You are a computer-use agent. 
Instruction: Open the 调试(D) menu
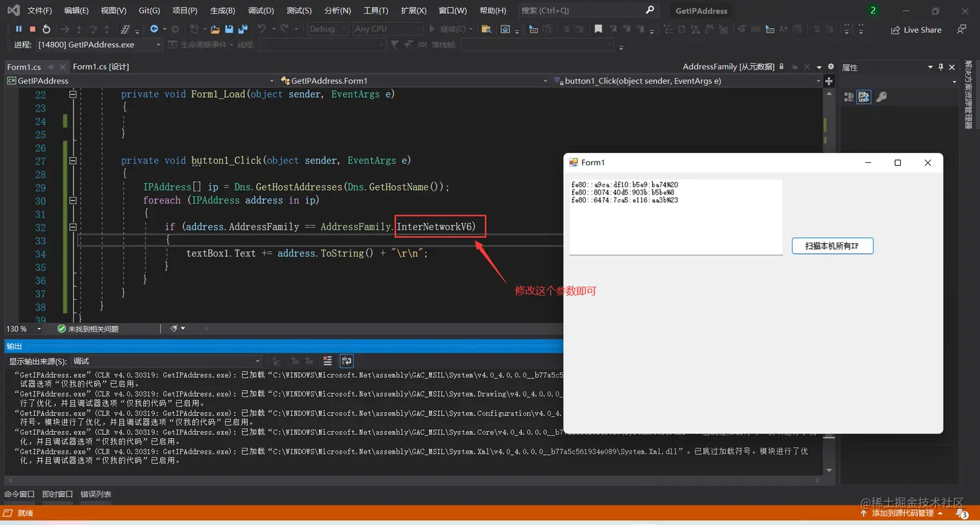[x=261, y=10]
